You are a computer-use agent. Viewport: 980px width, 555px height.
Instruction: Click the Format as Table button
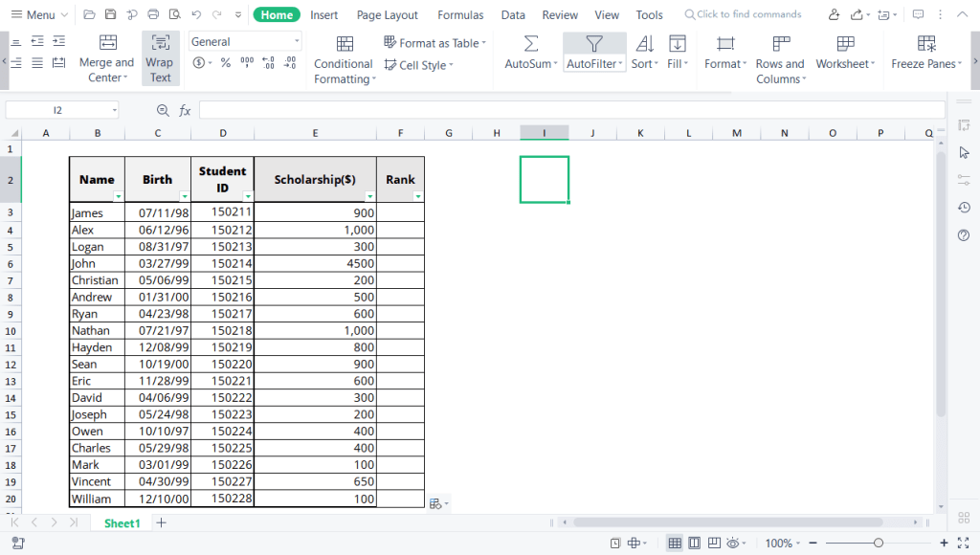[x=435, y=43]
